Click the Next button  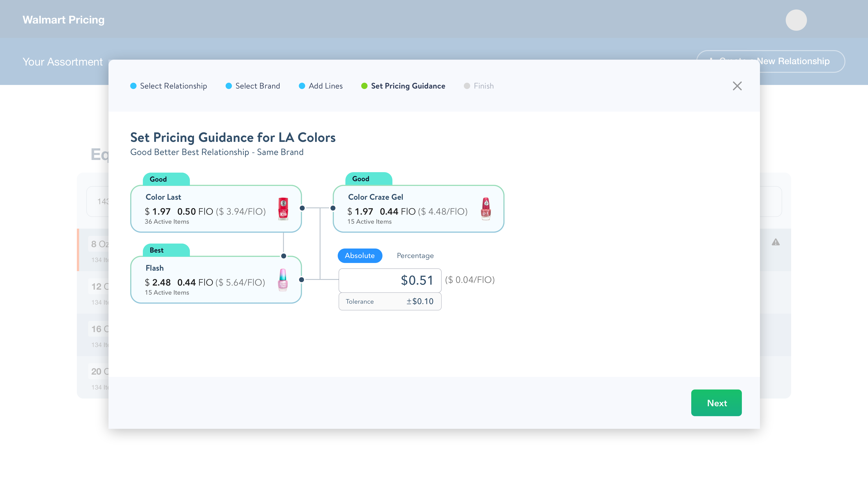(x=716, y=403)
